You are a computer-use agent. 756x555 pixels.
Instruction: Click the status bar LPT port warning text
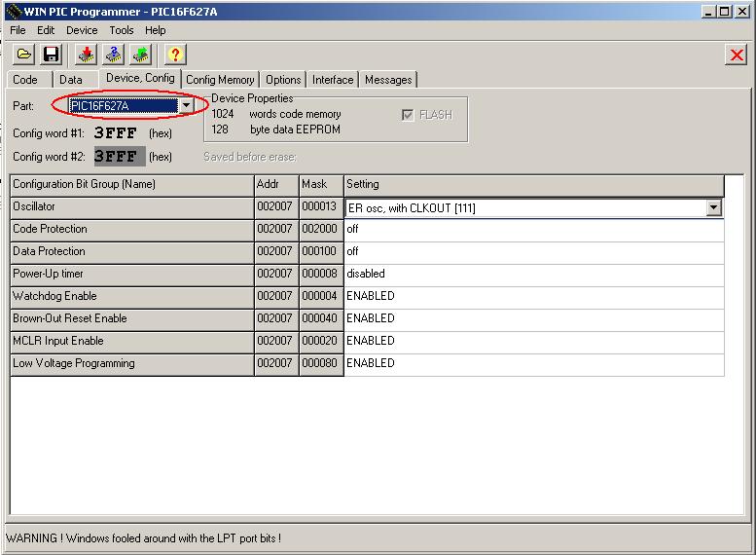click(143, 538)
